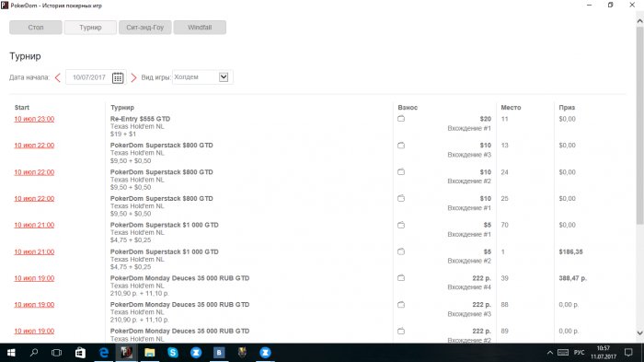Viewport: 644px width, 362px height.
Task: Click scrollbar up arrow
Action: (640, 20)
